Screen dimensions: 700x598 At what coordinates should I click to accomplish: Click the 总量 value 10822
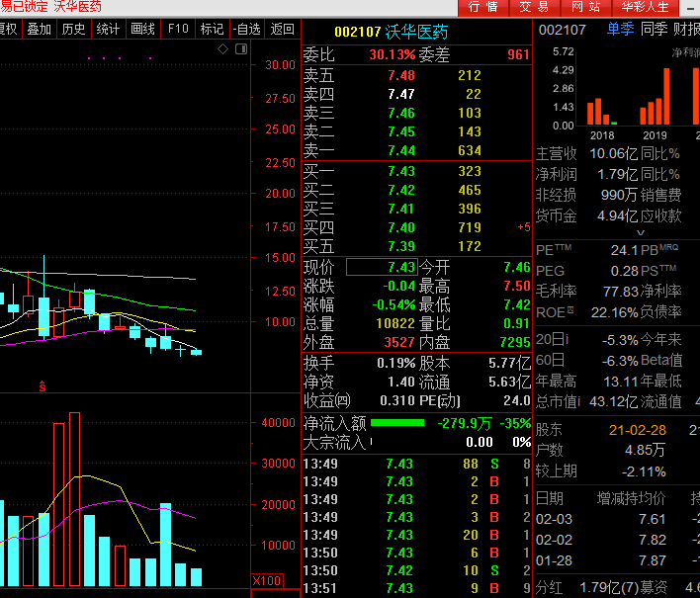point(396,323)
